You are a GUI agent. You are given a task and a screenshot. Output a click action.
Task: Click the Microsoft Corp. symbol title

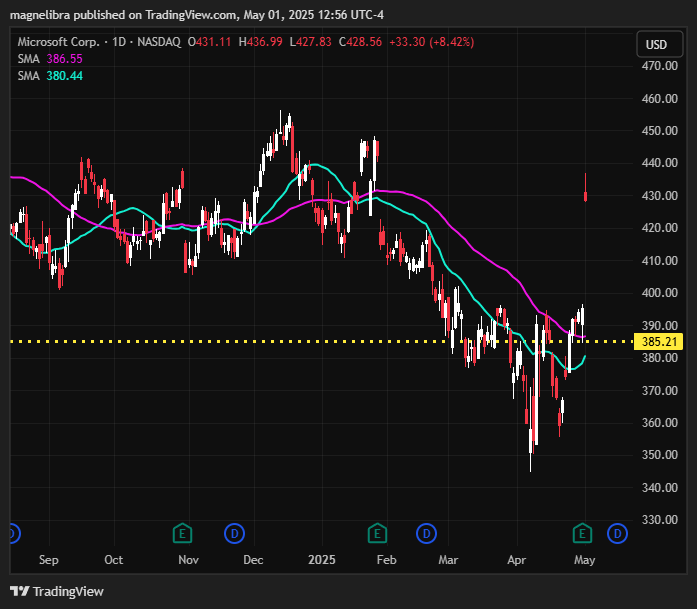[59, 42]
